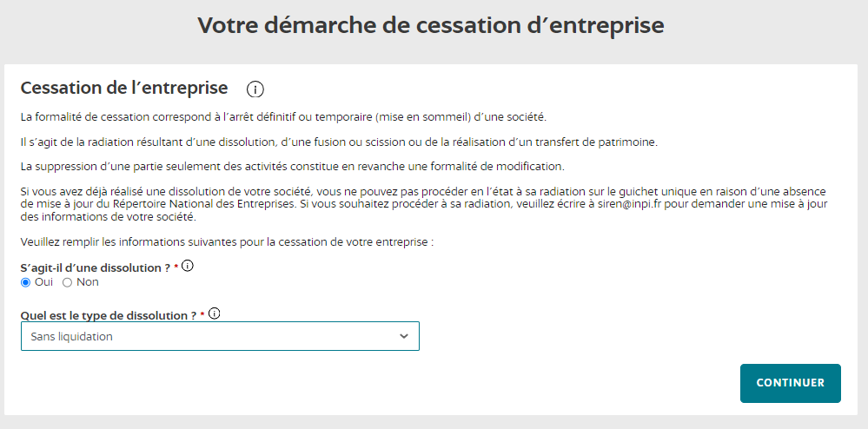The height and width of the screenshot is (429, 868).
Task: Click the chevron arrow of the dissolution type selector
Action: (403, 336)
